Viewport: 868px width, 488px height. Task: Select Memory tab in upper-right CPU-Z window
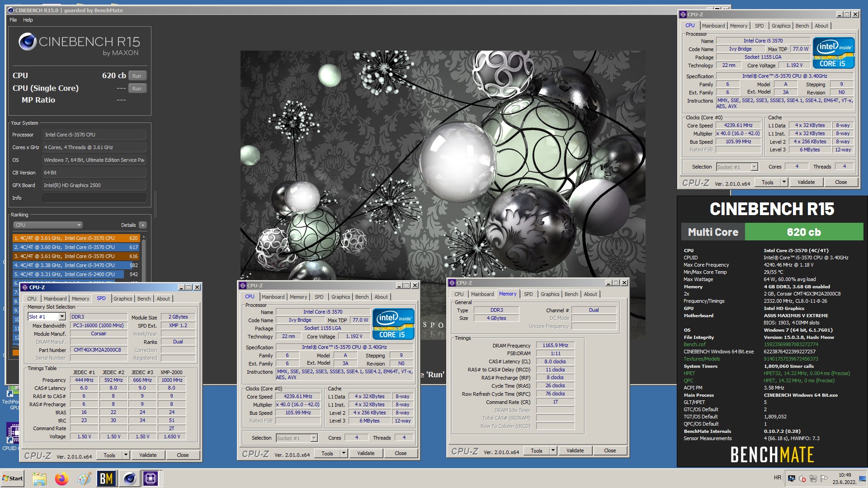pos(738,26)
